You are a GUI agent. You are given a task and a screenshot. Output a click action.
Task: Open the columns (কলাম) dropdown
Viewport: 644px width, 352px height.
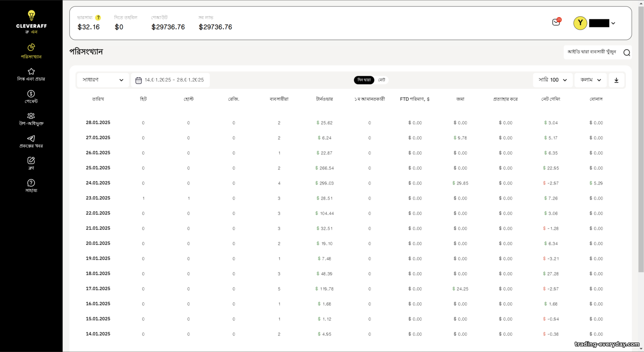[591, 80]
